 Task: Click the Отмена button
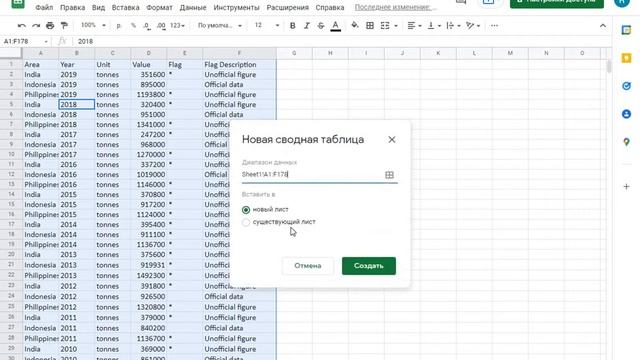(x=308, y=266)
